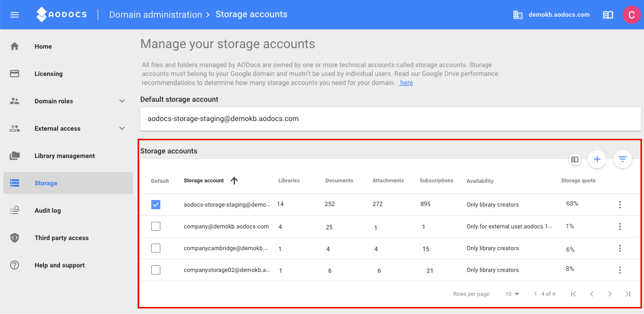Open the profile avatar menu

click(631, 15)
